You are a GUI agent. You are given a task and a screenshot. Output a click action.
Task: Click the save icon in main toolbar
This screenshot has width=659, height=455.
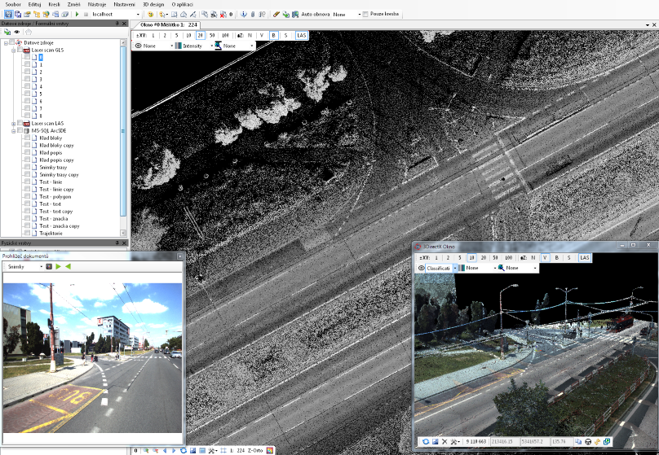(x=8, y=14)
